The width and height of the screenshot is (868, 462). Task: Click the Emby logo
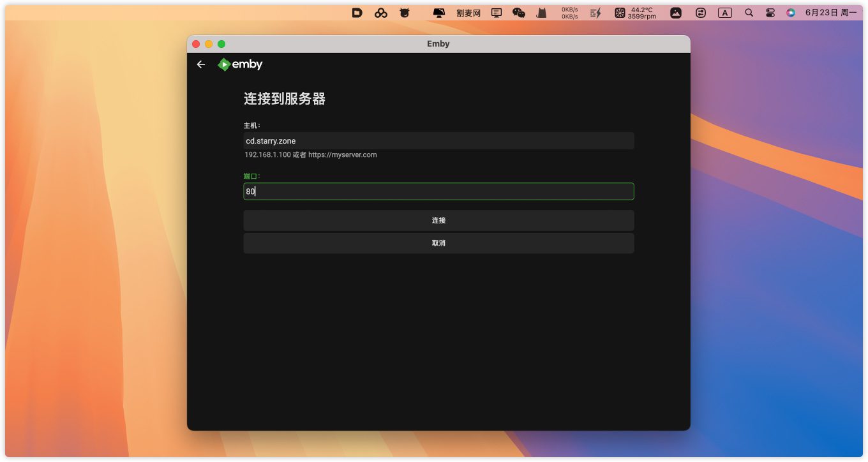click(x=240, y=64)
